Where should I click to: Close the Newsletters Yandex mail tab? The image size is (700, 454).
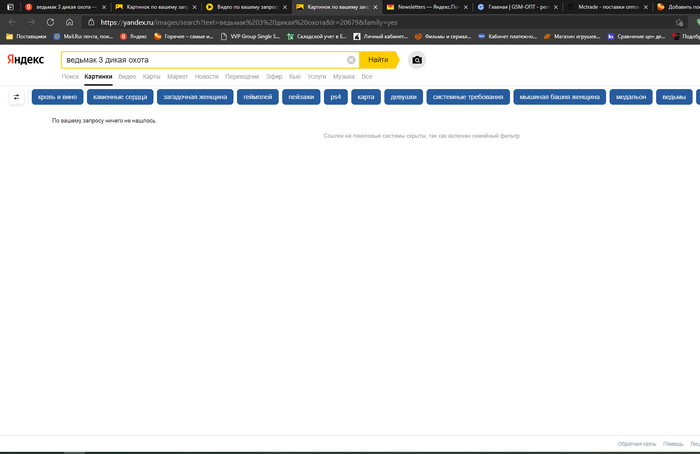[466, 7]
